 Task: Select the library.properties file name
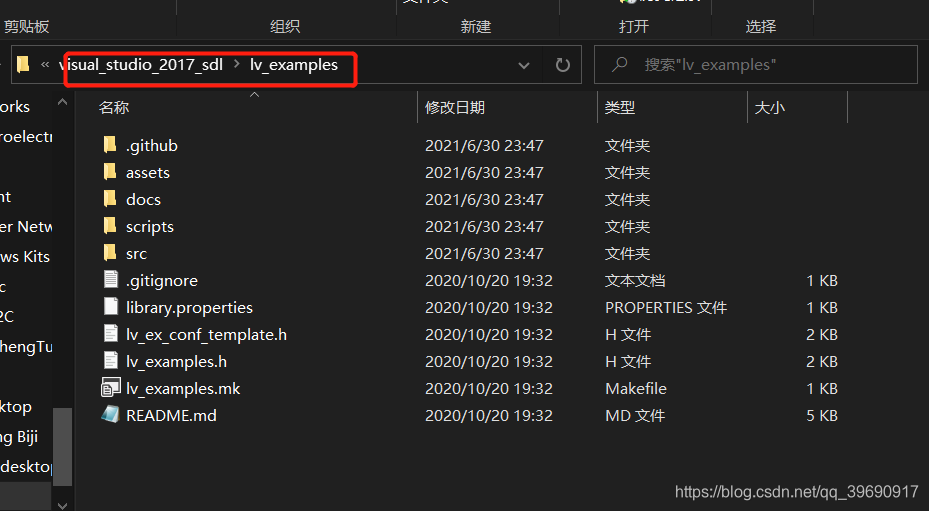(x=189, y=308)
